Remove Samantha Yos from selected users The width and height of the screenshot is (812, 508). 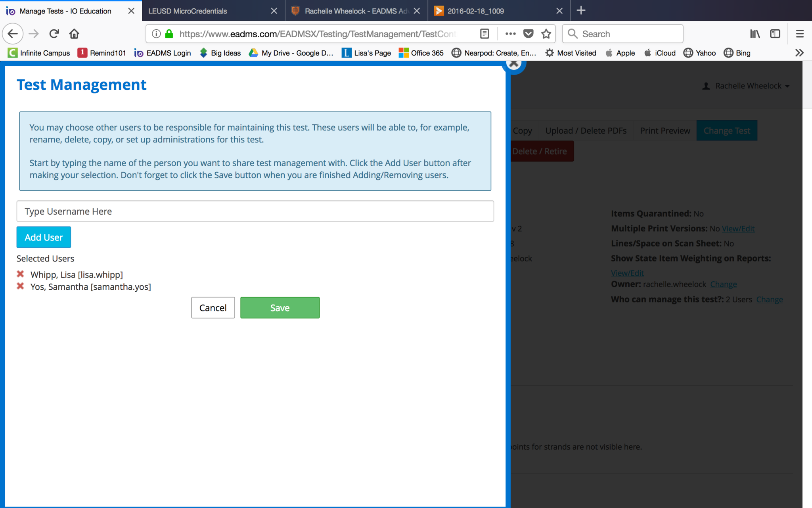coord(20,286)
